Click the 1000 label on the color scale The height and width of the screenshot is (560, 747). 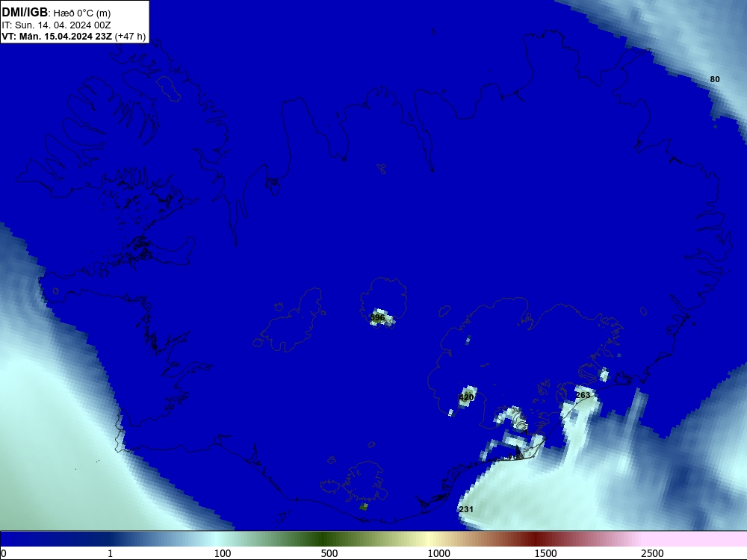[438, 553]
